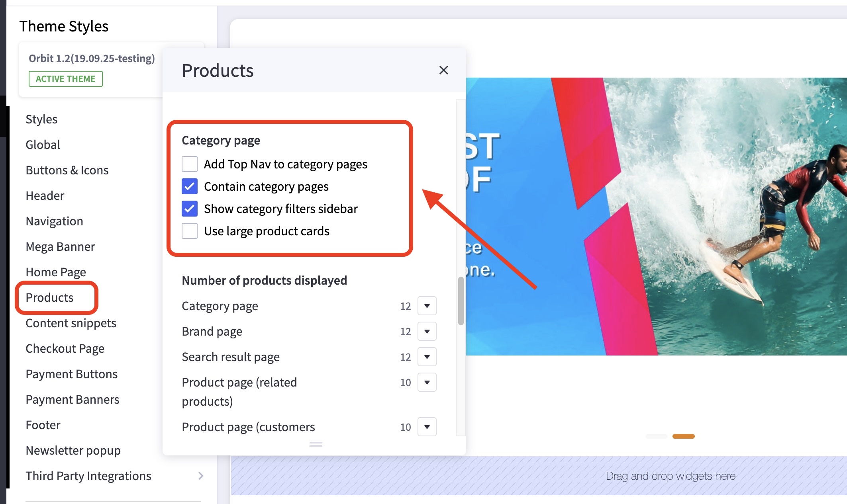Viewport: 847px width, 504px height.
Task: Disable Show category filters sidebar
Action: (190, 209)
